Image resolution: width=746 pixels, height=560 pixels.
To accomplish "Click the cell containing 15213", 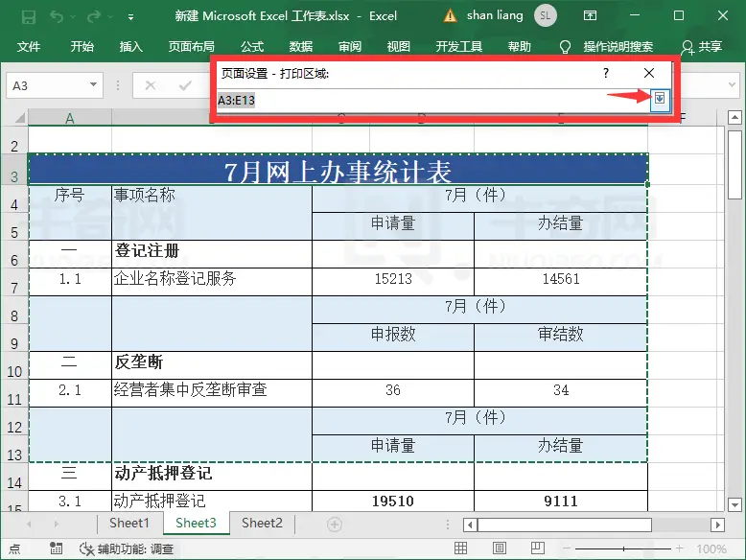I will click(393, 282).
